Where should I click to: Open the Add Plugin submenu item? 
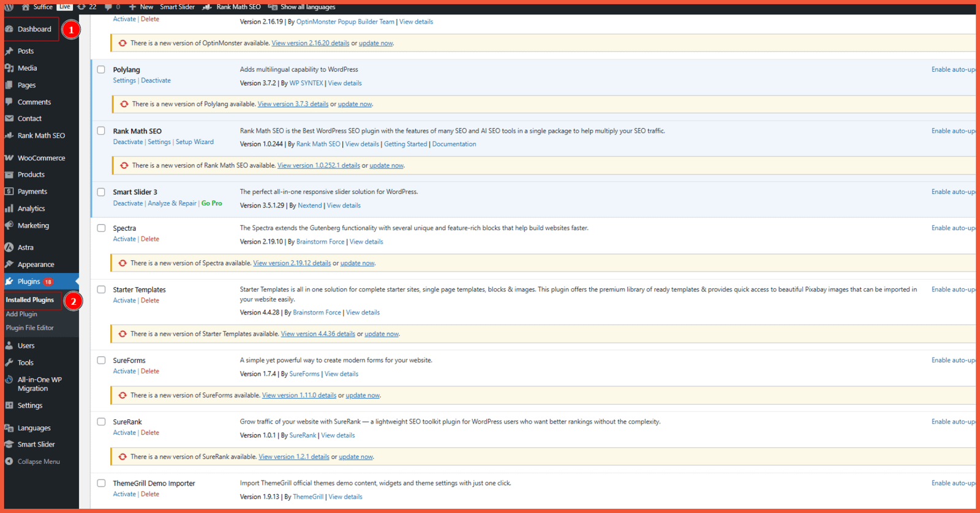pyautogui.click(x=21, y=314)
